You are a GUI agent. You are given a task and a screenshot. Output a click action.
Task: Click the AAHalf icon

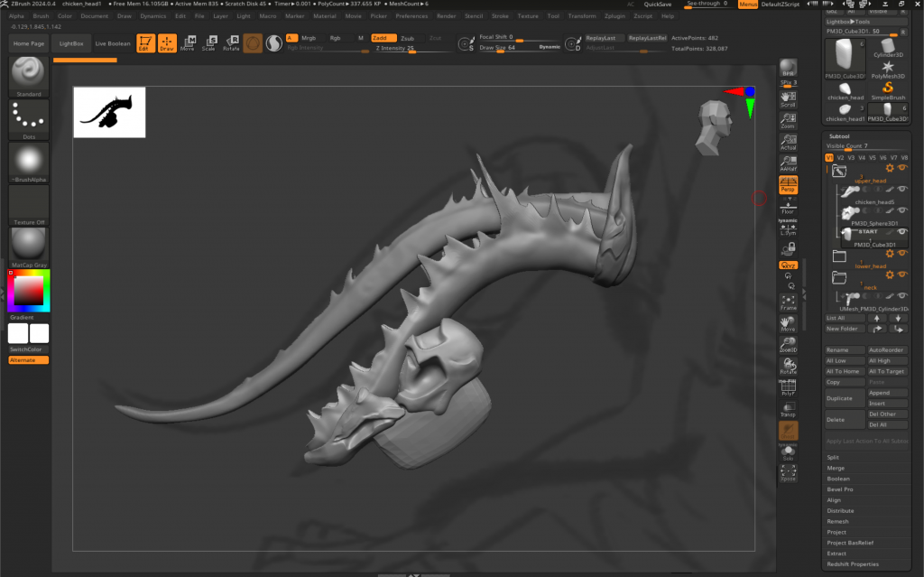(788, 163)
